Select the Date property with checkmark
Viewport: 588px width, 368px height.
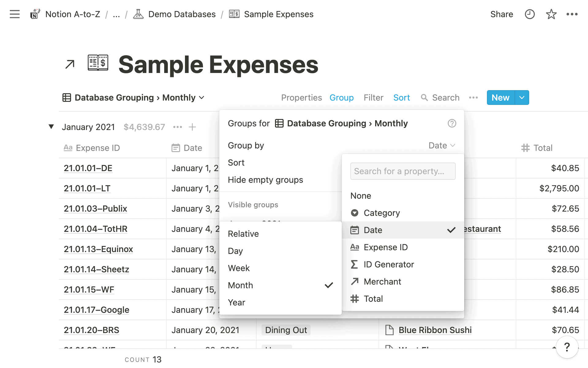[403, 230]
